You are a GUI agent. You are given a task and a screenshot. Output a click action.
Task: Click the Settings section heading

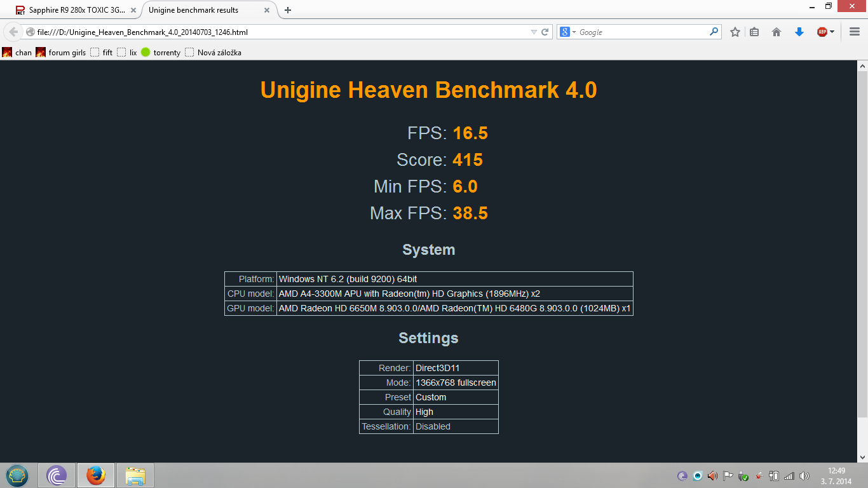point(429,338)
